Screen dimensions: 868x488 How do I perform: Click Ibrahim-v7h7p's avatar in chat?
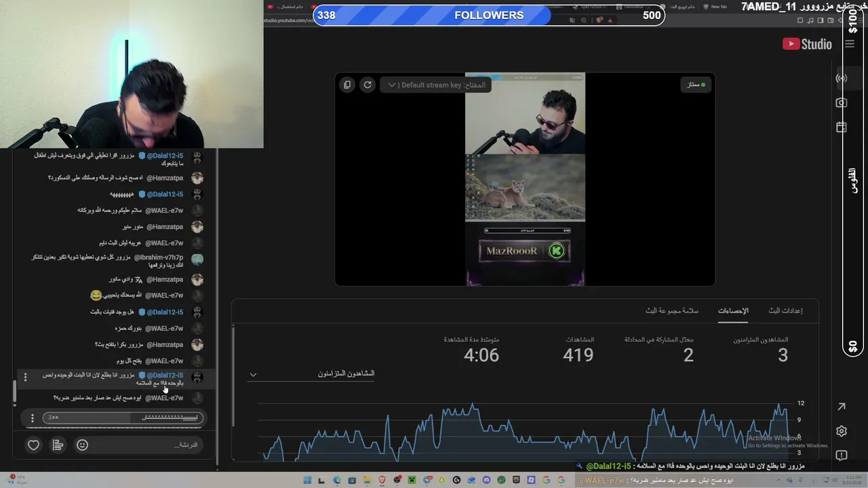pos(197,259)
